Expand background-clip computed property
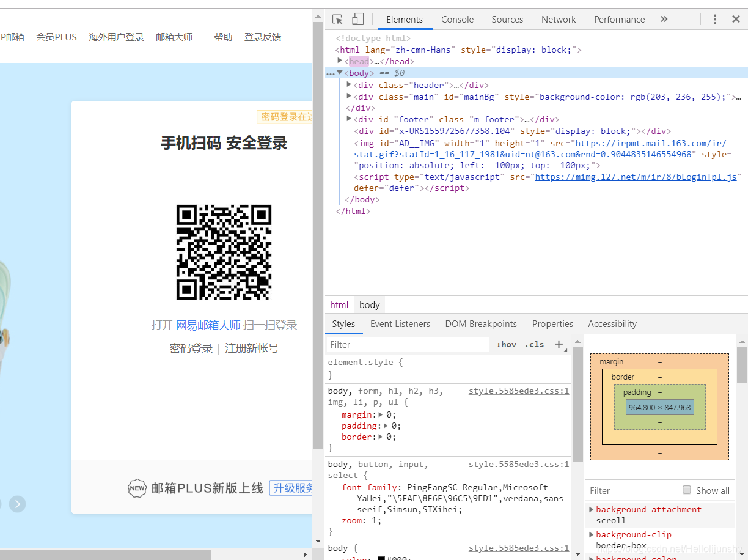 [x=591, y=534]
